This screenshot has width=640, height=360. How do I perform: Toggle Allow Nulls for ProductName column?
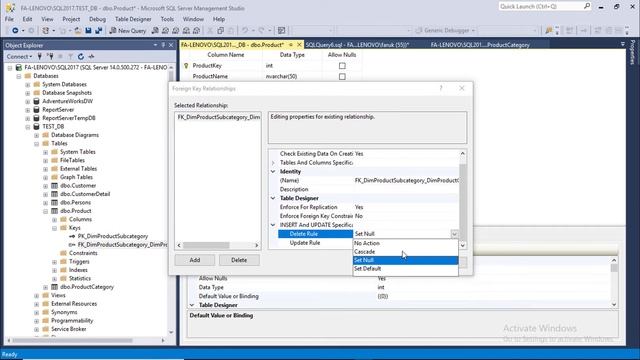tap(342, 76)
